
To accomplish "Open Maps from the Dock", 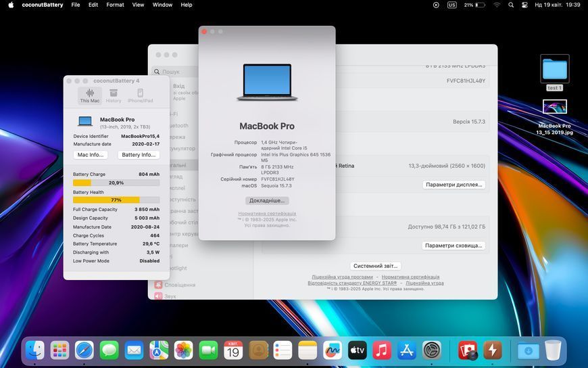I will point(159,350).
